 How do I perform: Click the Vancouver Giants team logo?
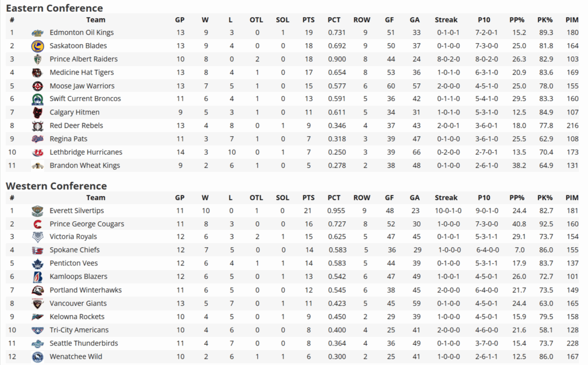tap(37, 303)
